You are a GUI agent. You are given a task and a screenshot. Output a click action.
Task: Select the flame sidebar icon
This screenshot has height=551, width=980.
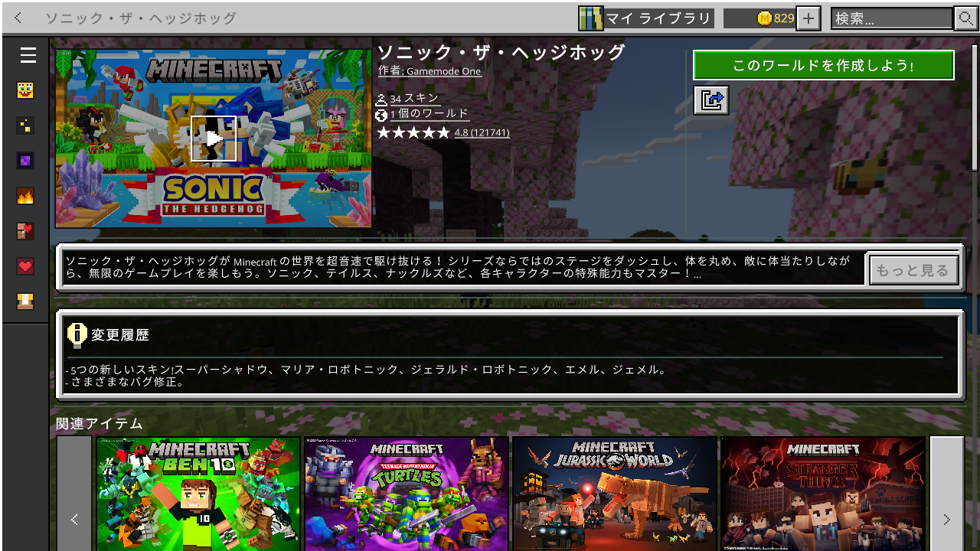pyautogui.click(x=25, y=196)
